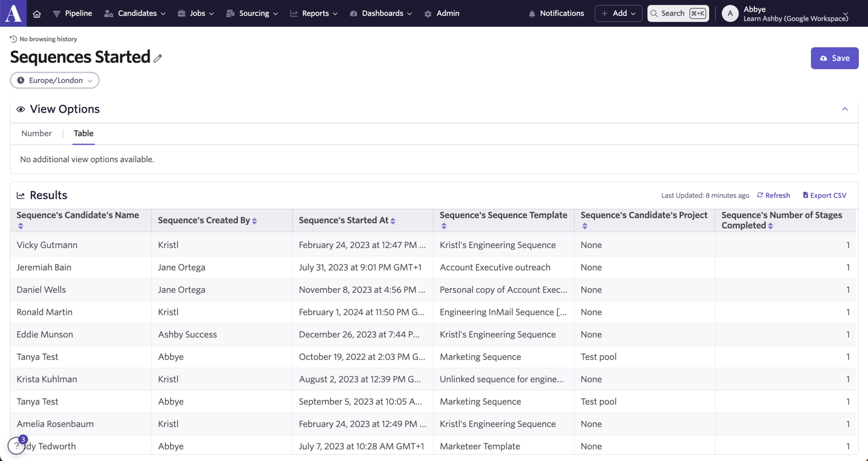Sort by Number of Stages Completed arrows
The width and height of the screenshot is (868, 461).
coord(771,226)
